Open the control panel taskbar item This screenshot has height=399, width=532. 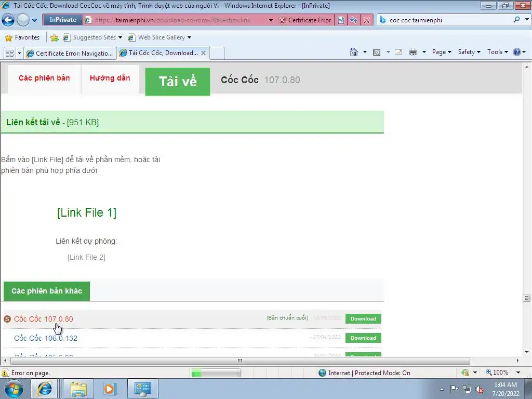pyautogui.click(x=143, y=389)
